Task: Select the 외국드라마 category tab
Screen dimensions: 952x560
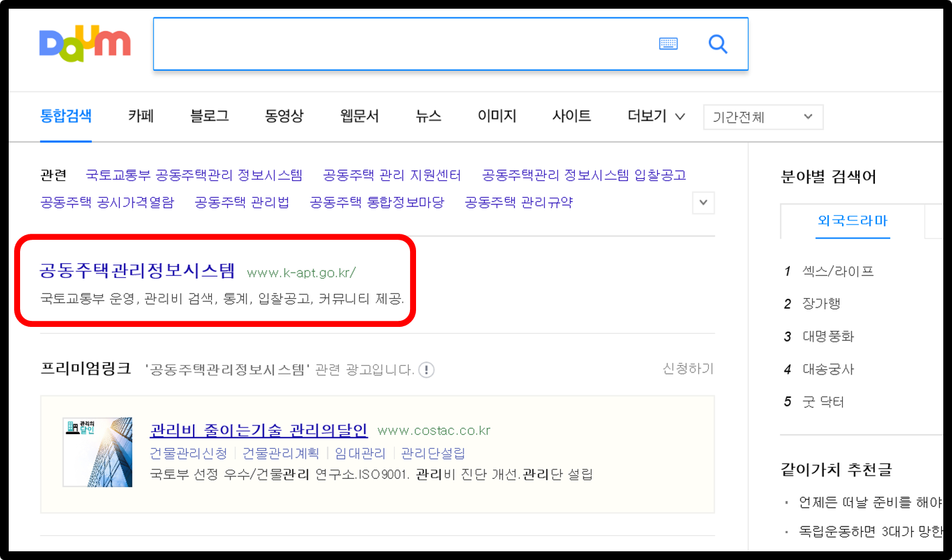Action: tap(853, 221)
